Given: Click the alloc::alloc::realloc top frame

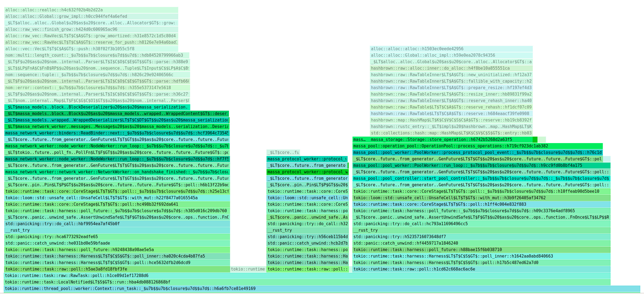Looking at the screenshot, I should click(x=91, y=10).
